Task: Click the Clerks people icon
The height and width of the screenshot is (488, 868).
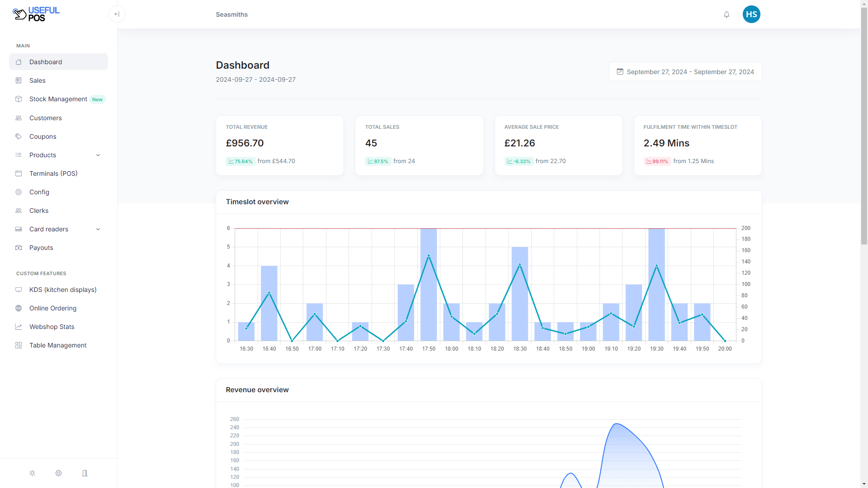Action: coord(19,211)
